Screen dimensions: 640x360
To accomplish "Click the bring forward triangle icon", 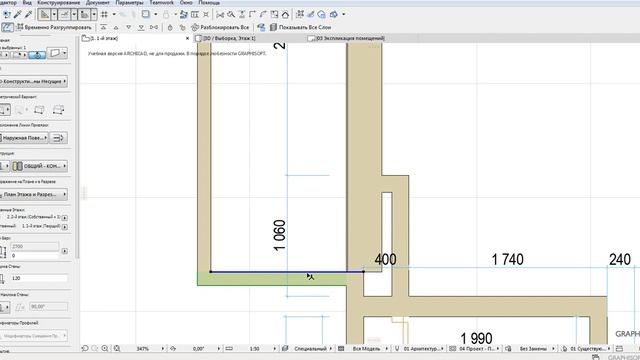I will pos(116,27).
